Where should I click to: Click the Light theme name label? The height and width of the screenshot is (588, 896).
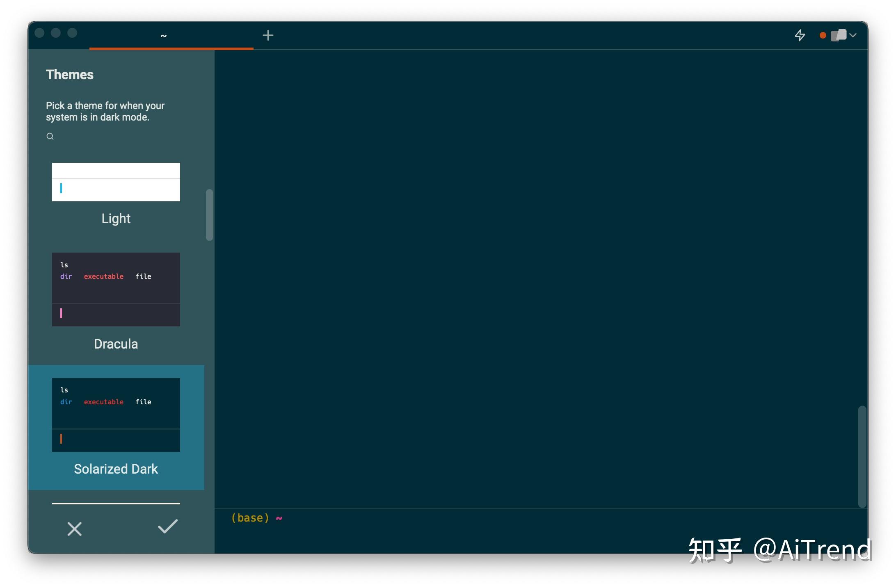(116, 218)
